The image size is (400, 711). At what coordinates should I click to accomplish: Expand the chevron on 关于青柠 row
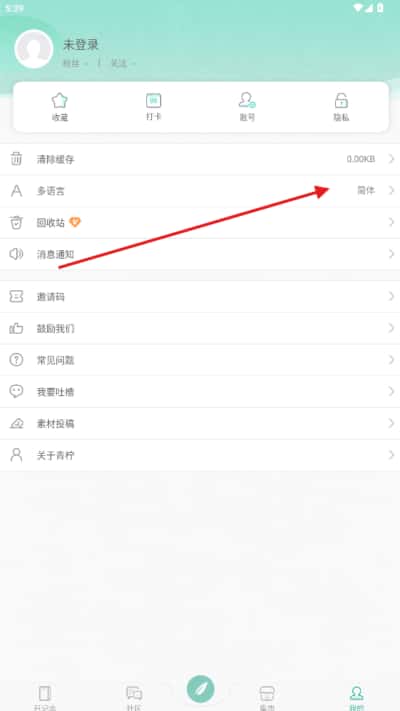tap(391, 455)
